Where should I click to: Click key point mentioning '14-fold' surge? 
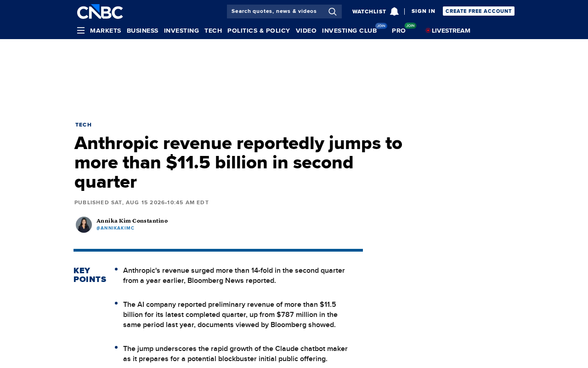tap(234, 276)
